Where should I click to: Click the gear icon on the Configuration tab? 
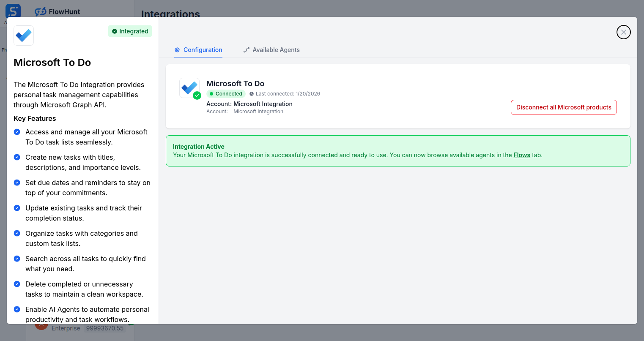177,49
